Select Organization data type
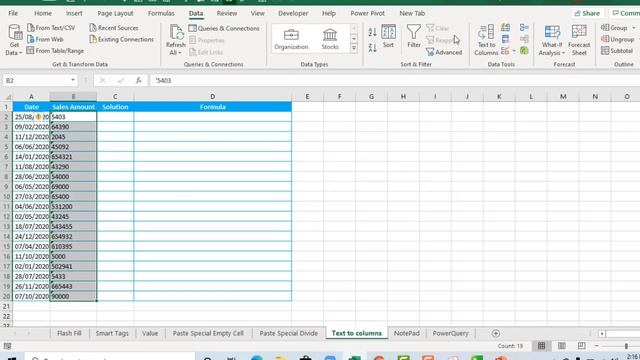Screen dimensions: 640x360 coord(291,39)
